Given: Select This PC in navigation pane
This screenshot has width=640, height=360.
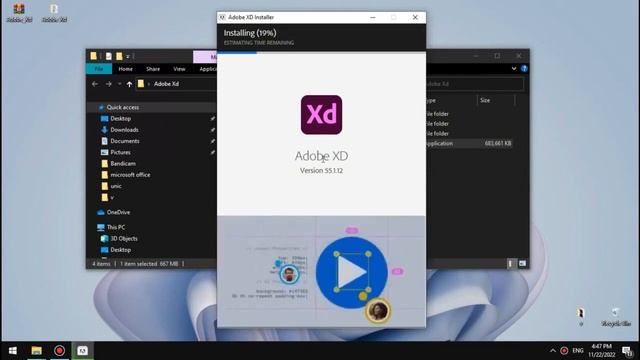Looking at the screenshot, I should pyautogui.click(x=116, y=227).
